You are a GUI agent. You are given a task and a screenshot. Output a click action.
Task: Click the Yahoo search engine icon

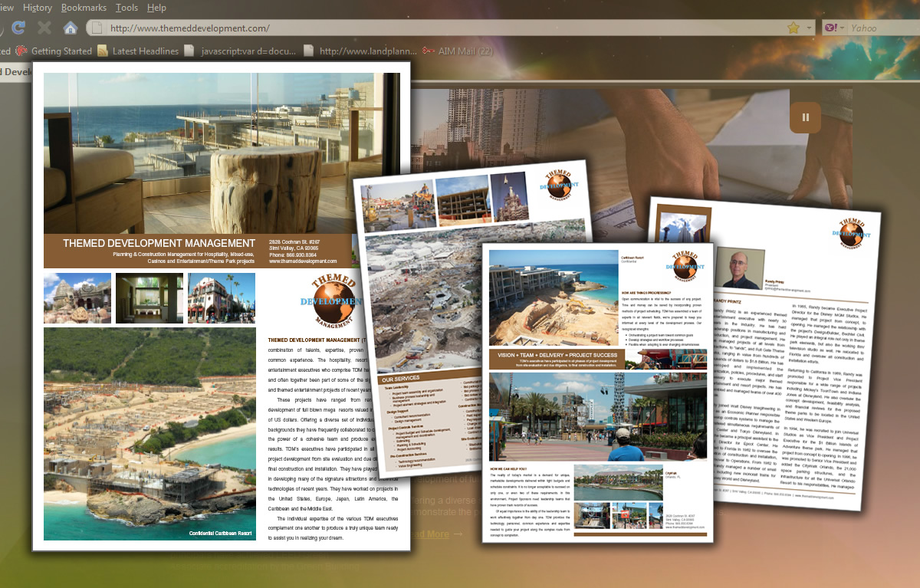[830, 28]
